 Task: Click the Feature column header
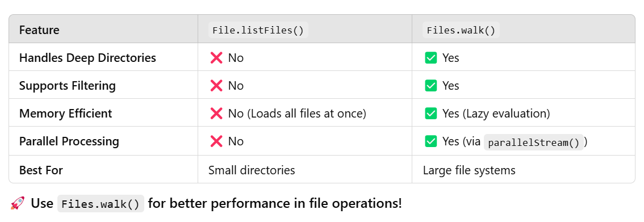tap(39, 30)
